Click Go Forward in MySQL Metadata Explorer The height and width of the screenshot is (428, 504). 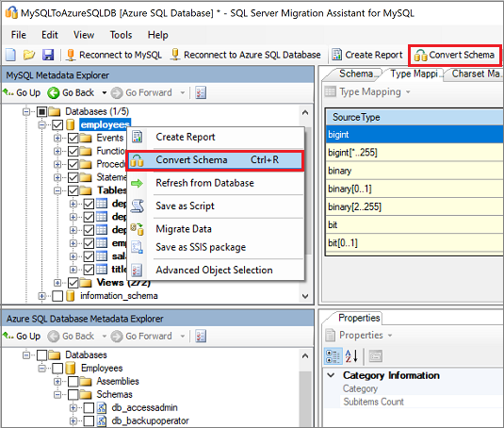pyautogui.click(x=141, y=93)
